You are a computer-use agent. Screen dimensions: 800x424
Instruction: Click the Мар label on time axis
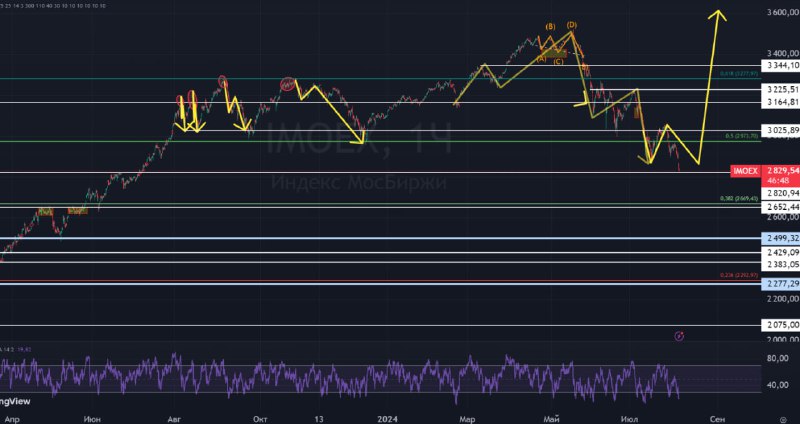(x=466, y=419)
